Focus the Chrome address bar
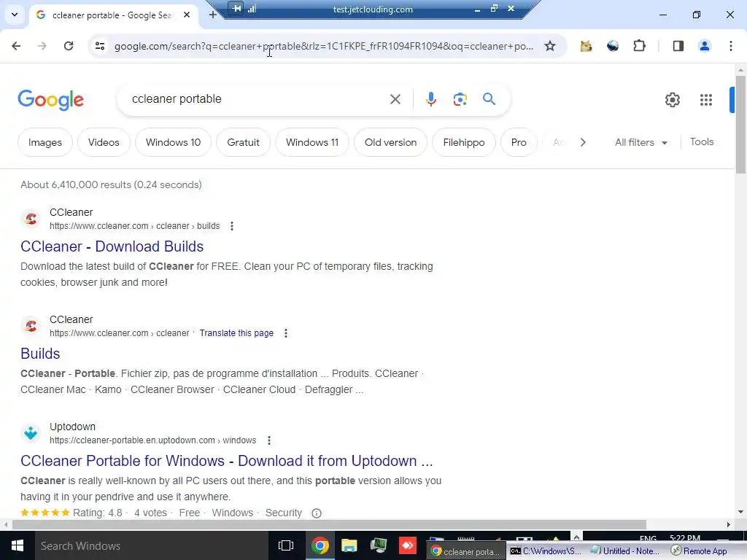The width and height of the screenshot is (747, 560). [324, 46]
